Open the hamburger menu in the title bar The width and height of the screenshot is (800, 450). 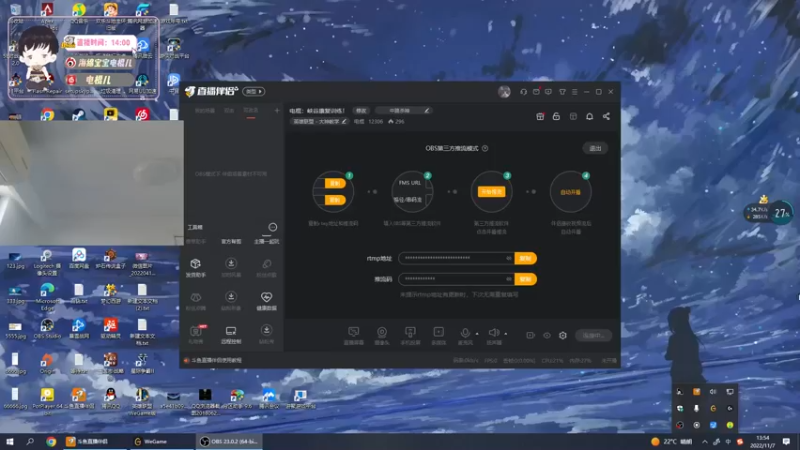tap(574, 92)
